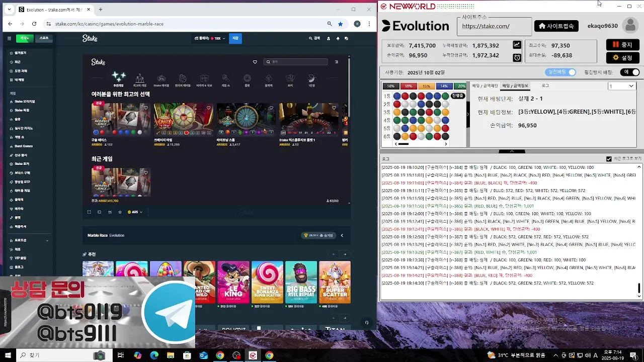
Task: Select the 스포츠 tab on Stake
Action: [44, 38]
